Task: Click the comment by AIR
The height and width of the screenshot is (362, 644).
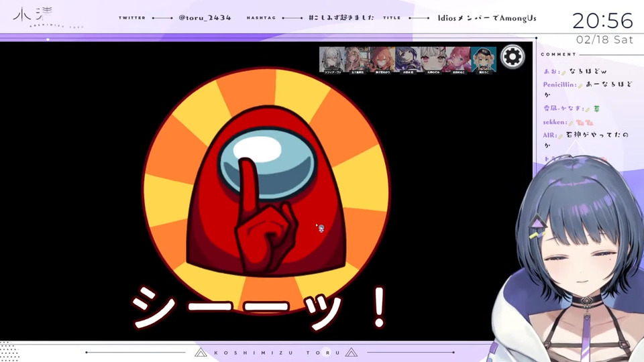Action: coord(586,139)
